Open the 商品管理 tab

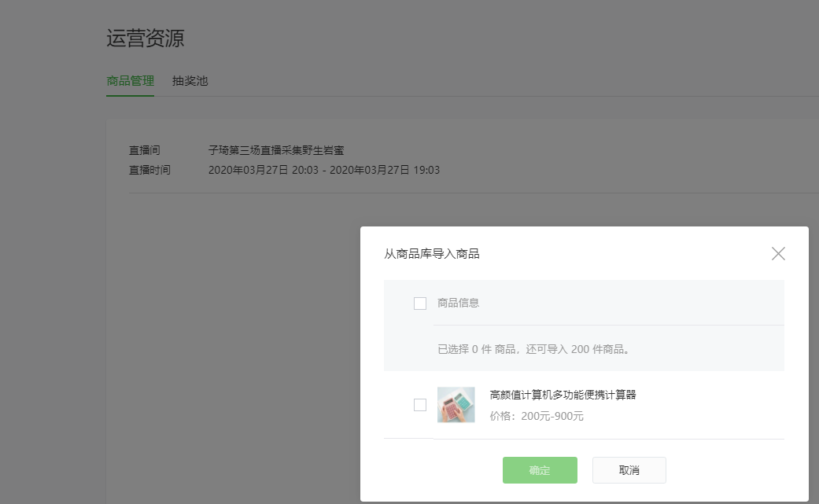pos(130,81)
